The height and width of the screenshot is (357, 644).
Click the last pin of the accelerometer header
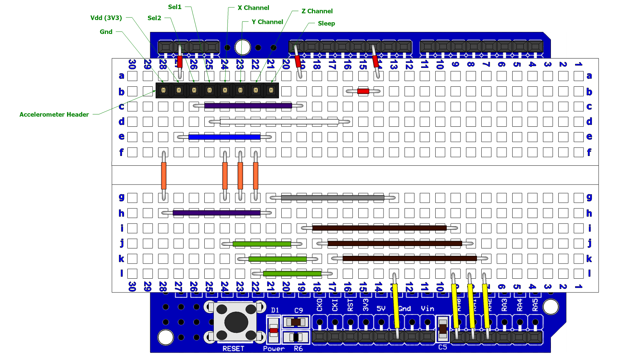[x=271, y=90]
